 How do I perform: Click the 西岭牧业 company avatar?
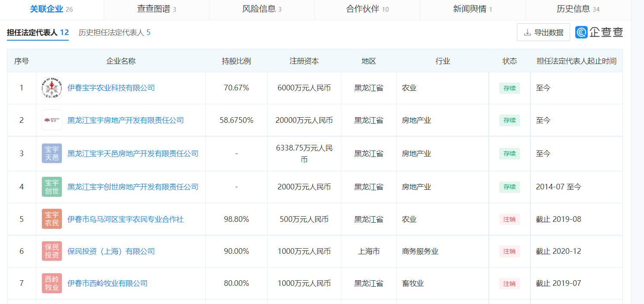coord(52,283)
